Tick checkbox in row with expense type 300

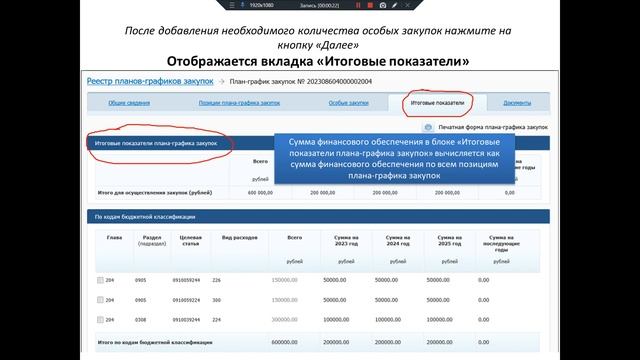click(100, 300)
